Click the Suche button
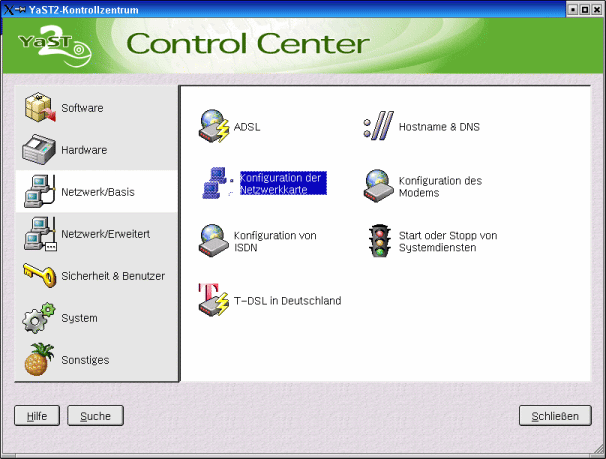Viewport: 606px width, 459px height. pyautogui.click(x=95, y=416)
